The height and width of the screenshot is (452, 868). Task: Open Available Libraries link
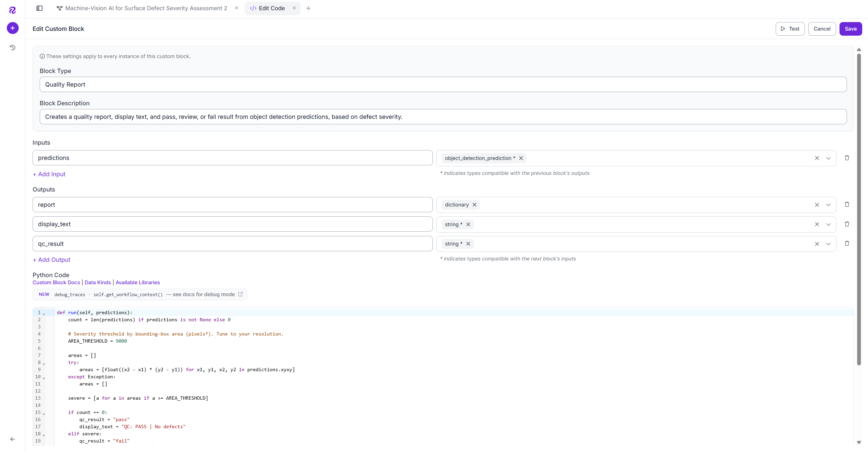137,283
